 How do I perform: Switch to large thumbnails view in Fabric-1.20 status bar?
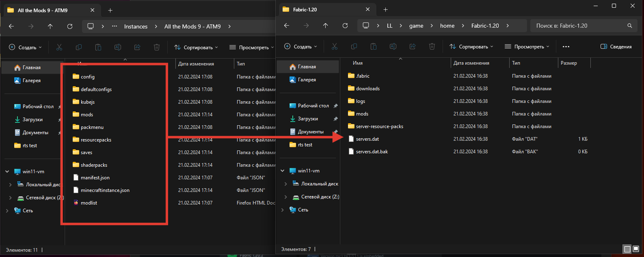tap(636, 249)
